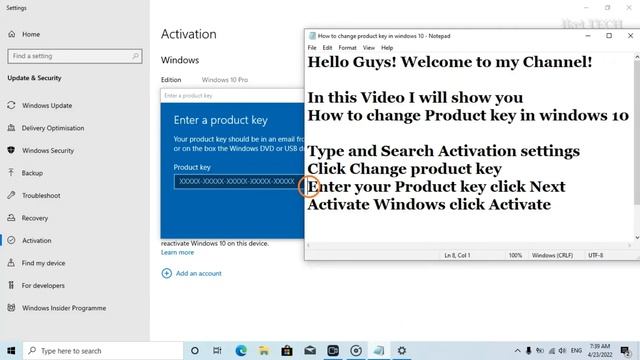
Task: Click the Notepad horizontal scrollbar
Action: pyautogui.click(x=469, y=245)
